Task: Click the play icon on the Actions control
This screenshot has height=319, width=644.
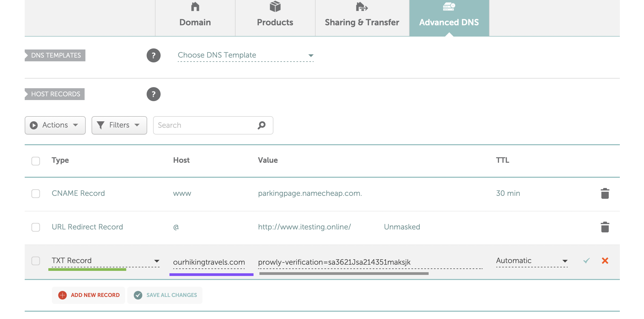Action: [34, 125]
